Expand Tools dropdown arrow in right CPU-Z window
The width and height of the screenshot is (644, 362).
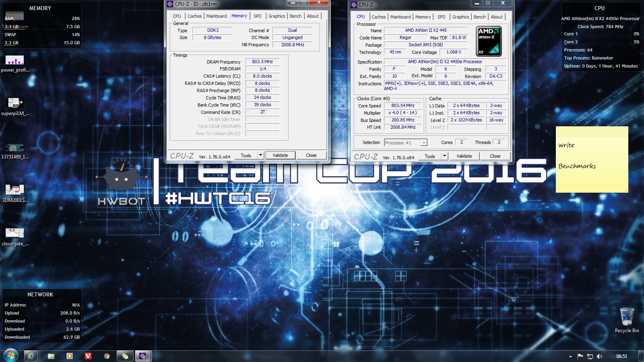pyautogui.click(x=444, y=156)
